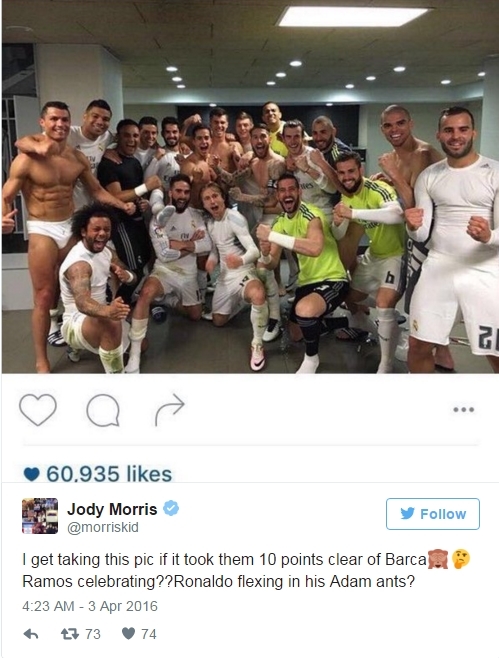This screenshot has height=658, width=499.
Task: Click the Twitter bird on Follow button
Action: pos(407,513)
